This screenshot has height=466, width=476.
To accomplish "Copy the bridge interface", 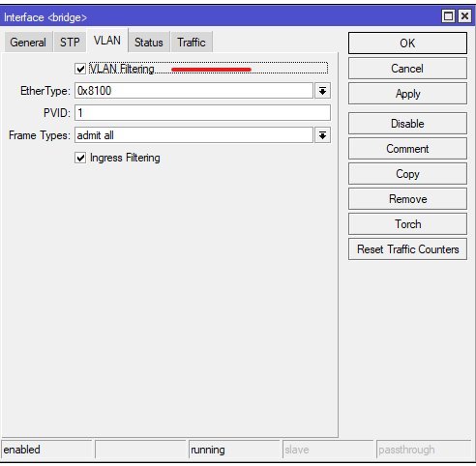I will click(x=407, y=174).
